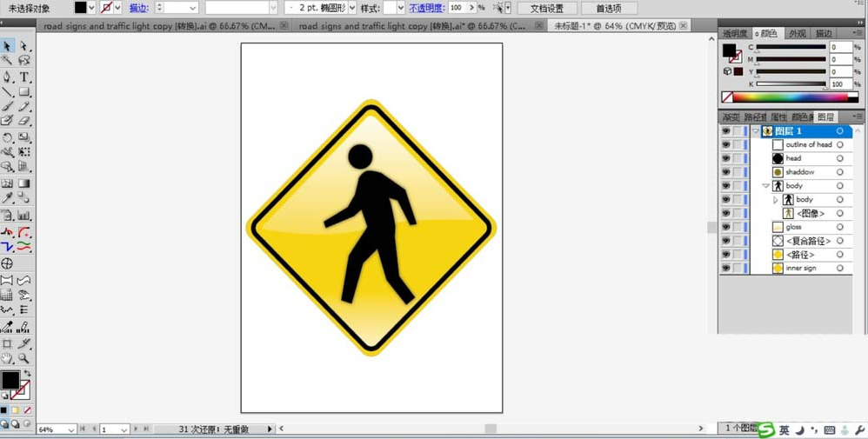The image size is (868, 439).
Task: Select the Hand tool
Action: (x=7, y=358)
